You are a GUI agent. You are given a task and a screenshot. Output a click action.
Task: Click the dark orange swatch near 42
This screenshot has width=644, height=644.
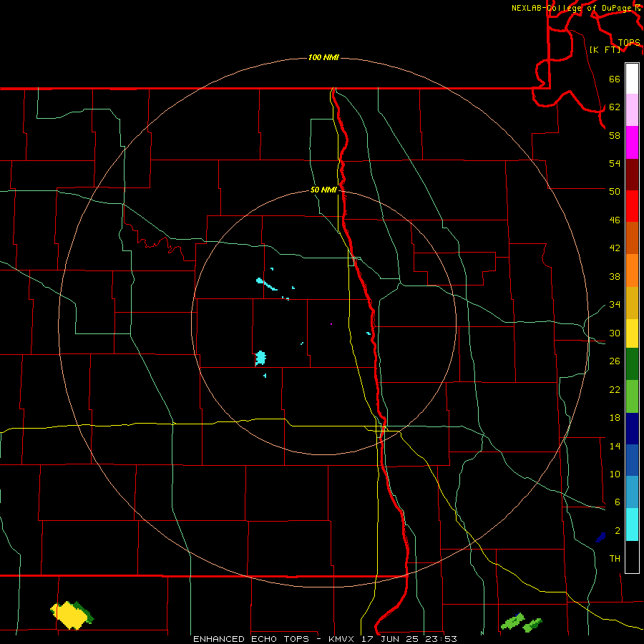pos(632,238)
